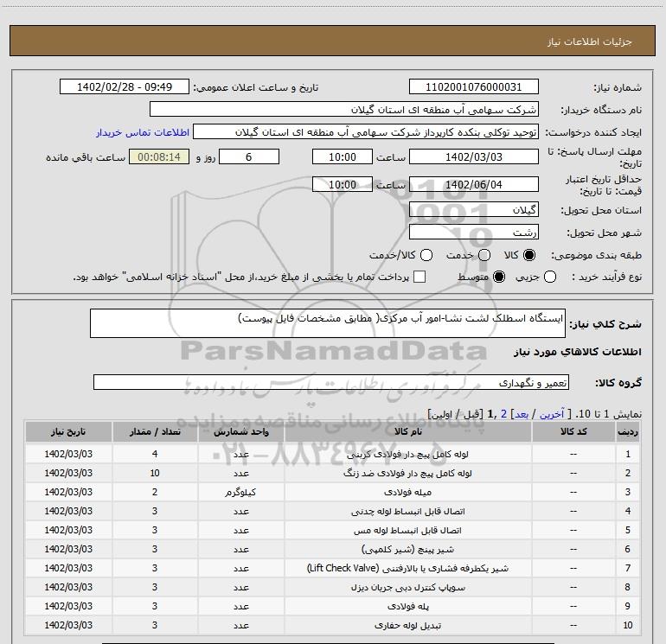The height and width of the screenshot is (644, 666).
Task: Select the کالا/خدمت radio button
Action: pyautogui.click(x=426, y=255)
